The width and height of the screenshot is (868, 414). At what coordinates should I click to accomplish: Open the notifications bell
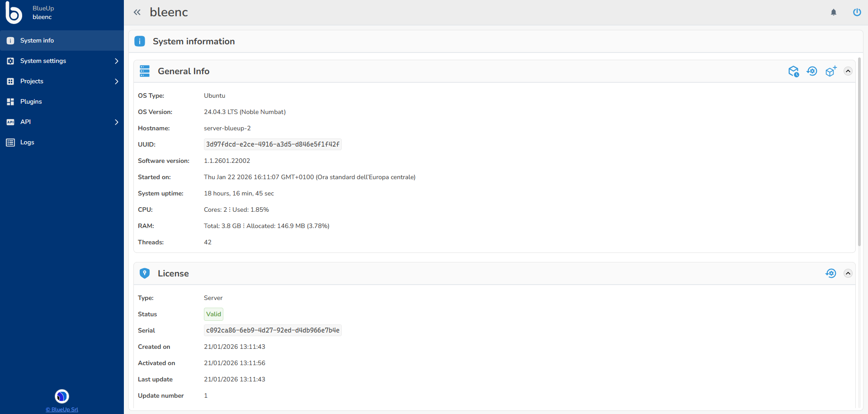834,12
